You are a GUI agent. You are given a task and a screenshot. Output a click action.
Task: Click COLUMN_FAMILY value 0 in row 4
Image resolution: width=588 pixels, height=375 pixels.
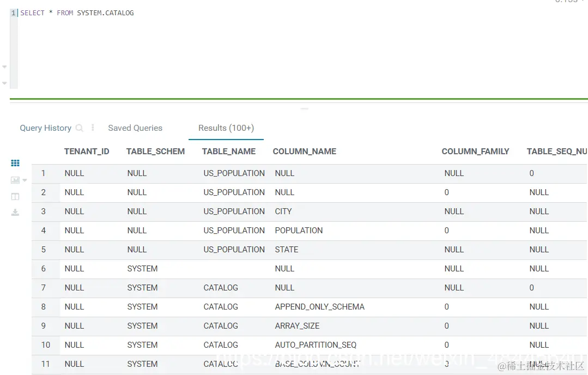click(x=447, y=231)
